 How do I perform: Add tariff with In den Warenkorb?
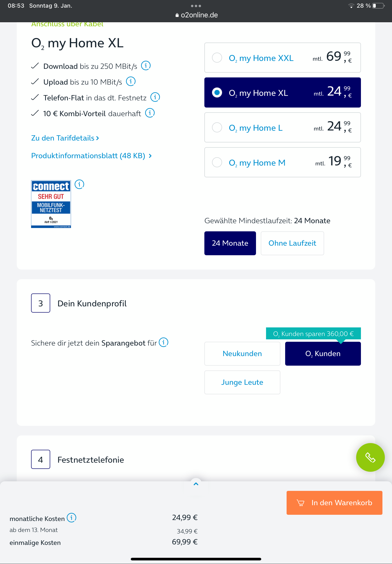[334, 503]
